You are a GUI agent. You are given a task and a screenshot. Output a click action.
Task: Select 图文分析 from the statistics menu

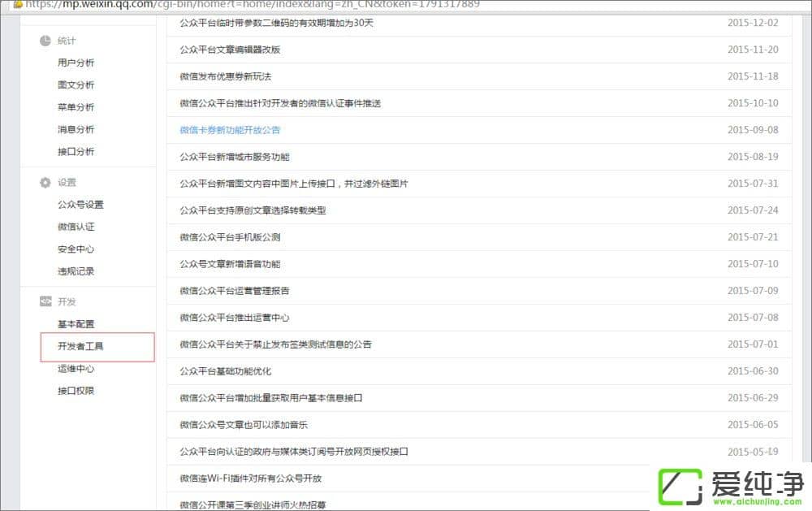click(x=76, y=85)
